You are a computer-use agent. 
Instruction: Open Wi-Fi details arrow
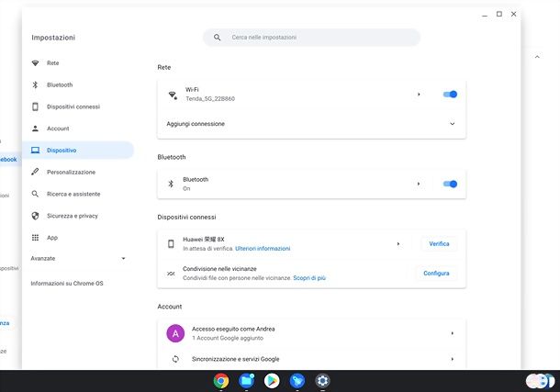[x=419, y=95]
